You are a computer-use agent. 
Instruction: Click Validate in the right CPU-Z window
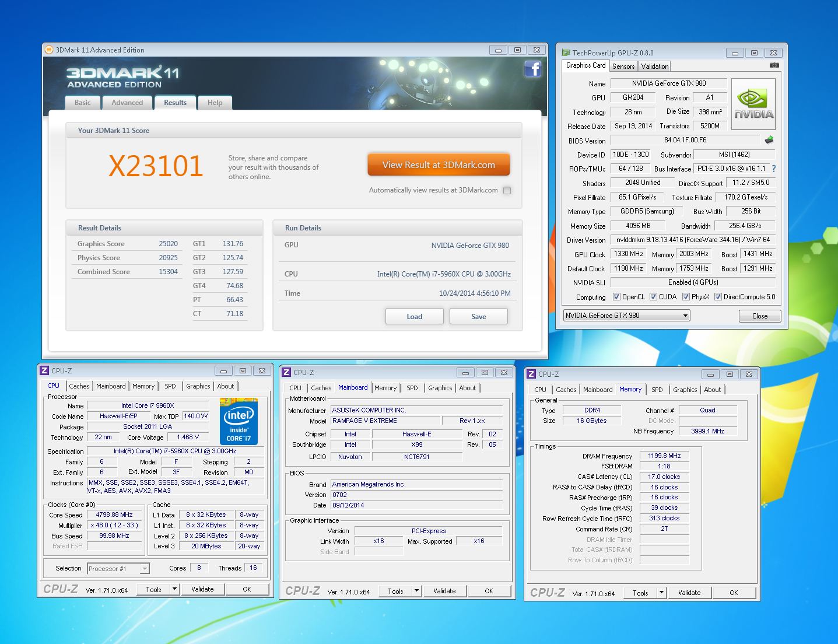[689, 593]
